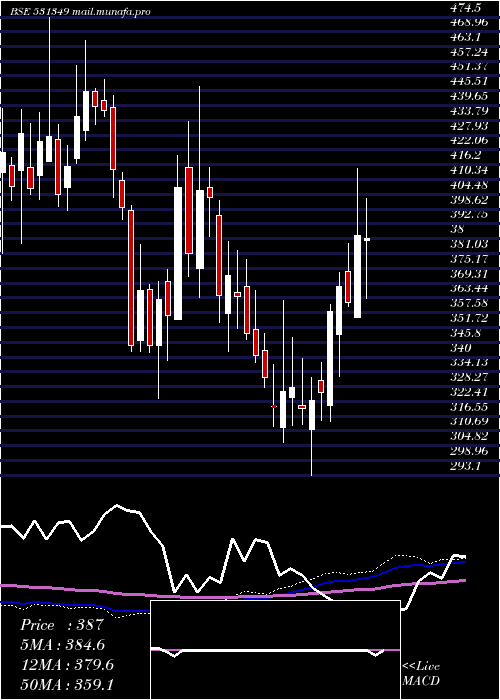Click the Price : 387 readout
Image resolution: width=500 pixels, height=700 pixels.
point(62,625)
